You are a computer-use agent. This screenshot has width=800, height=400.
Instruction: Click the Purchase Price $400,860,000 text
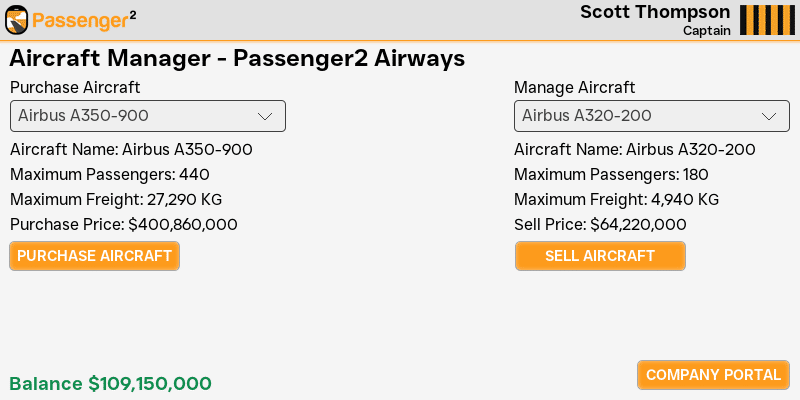tap(124, 224)
